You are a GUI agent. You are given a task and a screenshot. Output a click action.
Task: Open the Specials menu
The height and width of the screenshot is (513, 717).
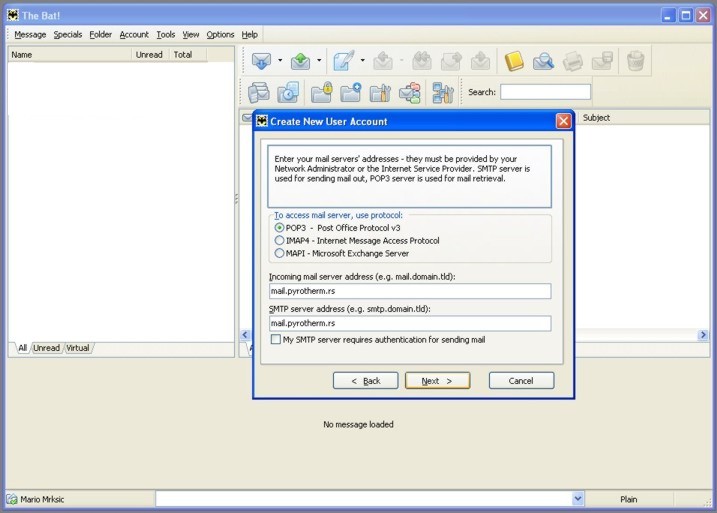pyautogui.click(x=68, y=35)
